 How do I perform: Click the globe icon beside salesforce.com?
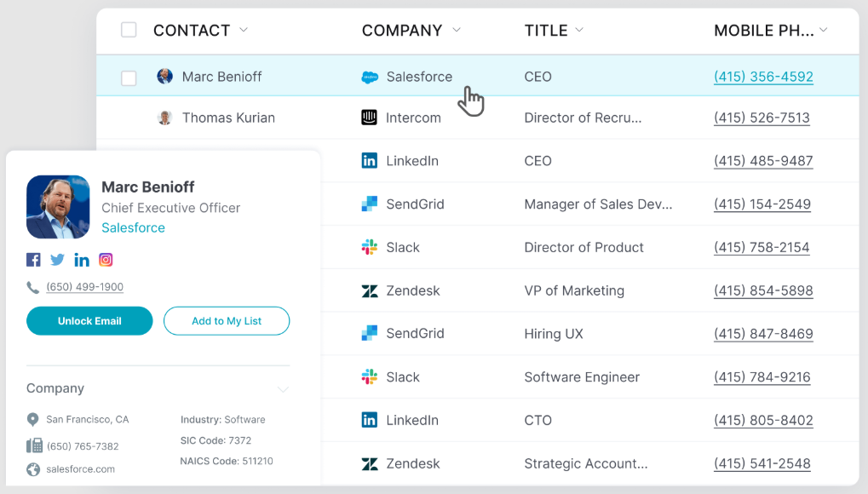33,469
